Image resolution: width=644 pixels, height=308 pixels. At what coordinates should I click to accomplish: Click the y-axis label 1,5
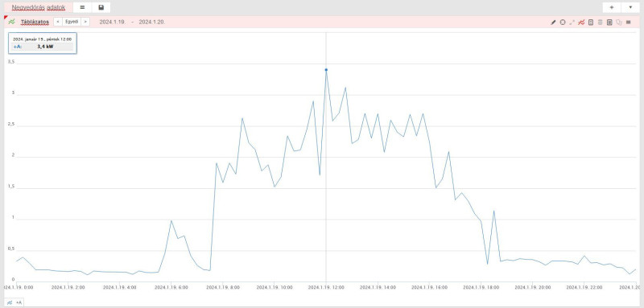coord(11,187)
